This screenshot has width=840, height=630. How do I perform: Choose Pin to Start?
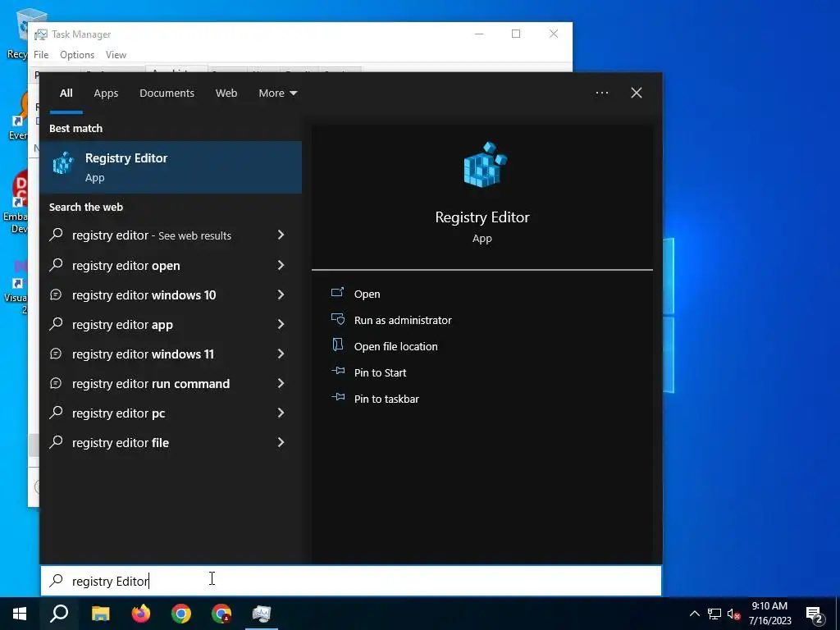click(x=381, y=373)
